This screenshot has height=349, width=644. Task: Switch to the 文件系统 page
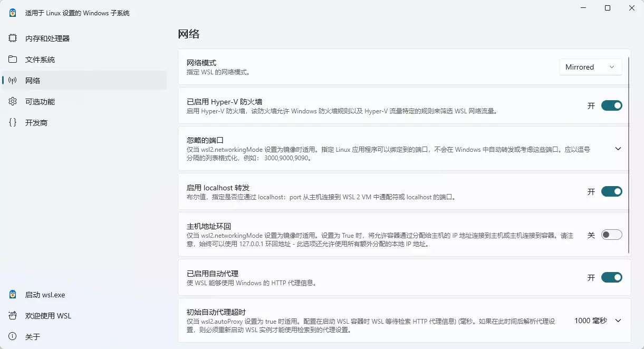tap(84, 60)
